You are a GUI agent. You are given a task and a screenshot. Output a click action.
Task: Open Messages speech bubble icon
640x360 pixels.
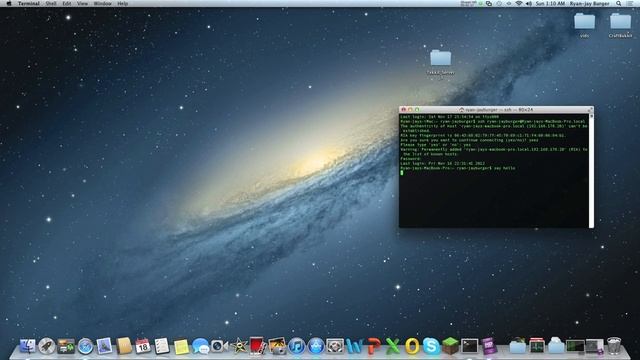click(200, 346)
